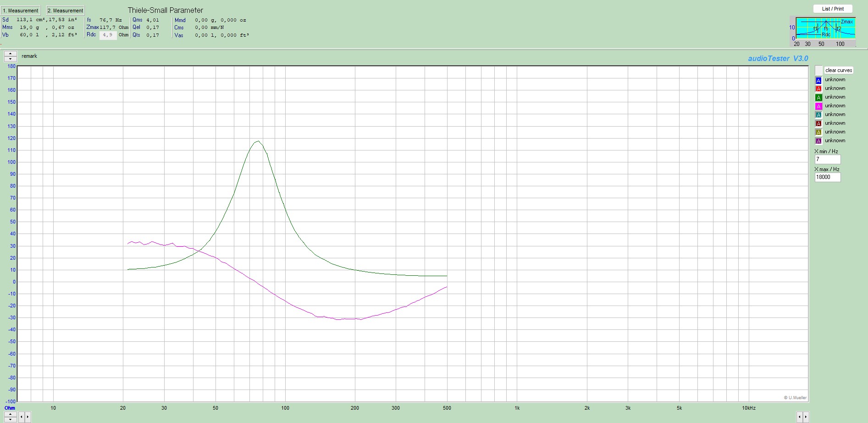Select the magenta curve A icon
Viewport: 868px width, 423px height.
(x=818, y=106)
